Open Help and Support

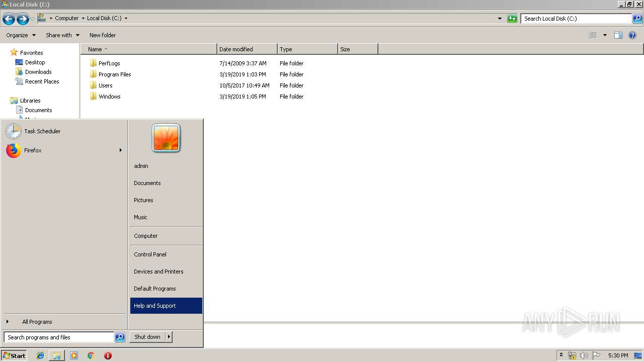click(166, 306)
